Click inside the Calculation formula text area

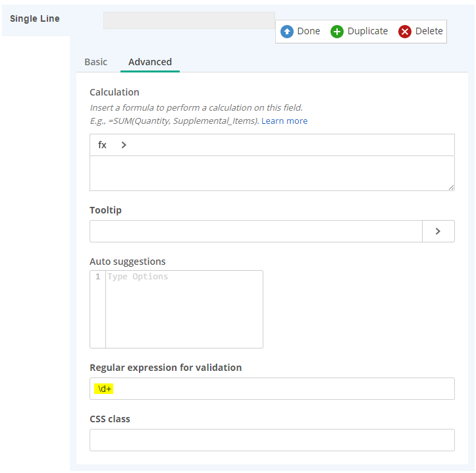click(272, 173)
